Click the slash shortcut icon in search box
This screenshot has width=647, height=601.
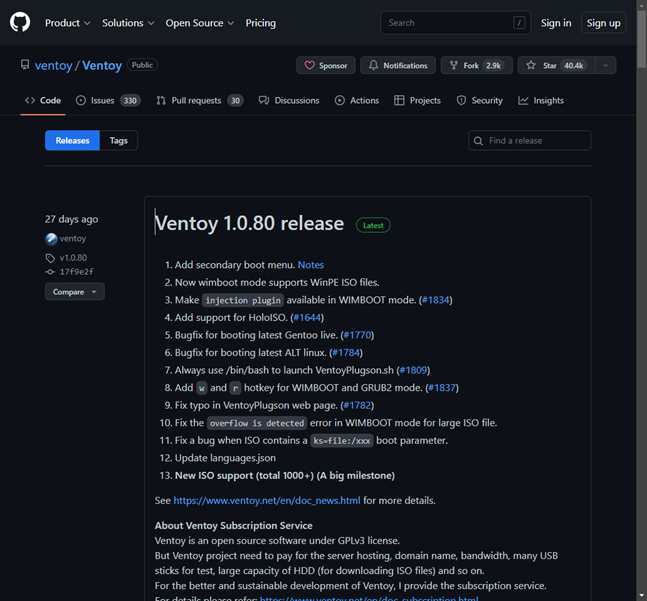coord(519,23)
